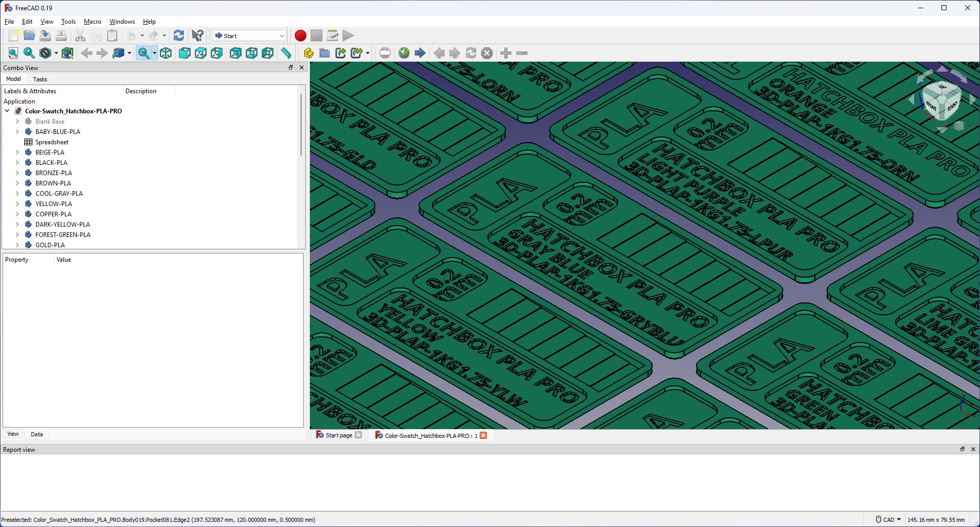Activate the Measure distance tool

coord(286,53)
